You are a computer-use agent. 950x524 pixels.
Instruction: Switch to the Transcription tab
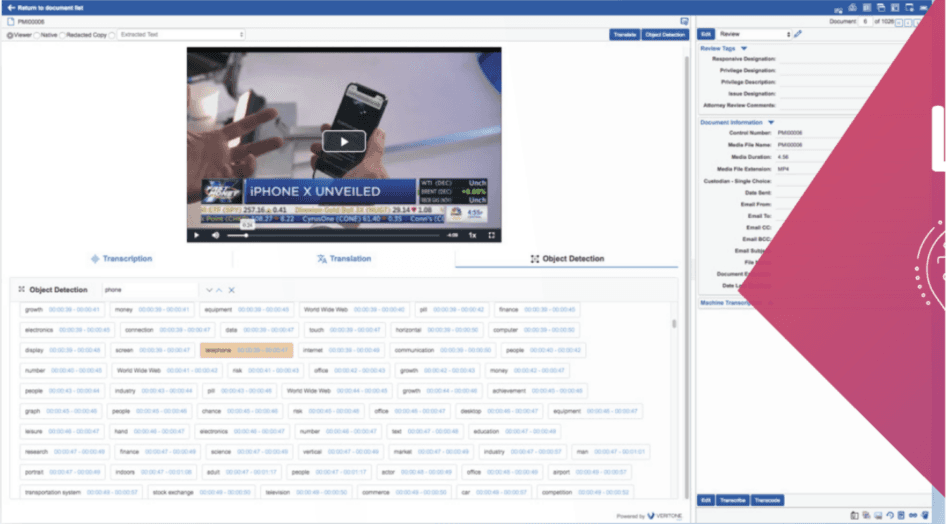(x=121, y=259)
